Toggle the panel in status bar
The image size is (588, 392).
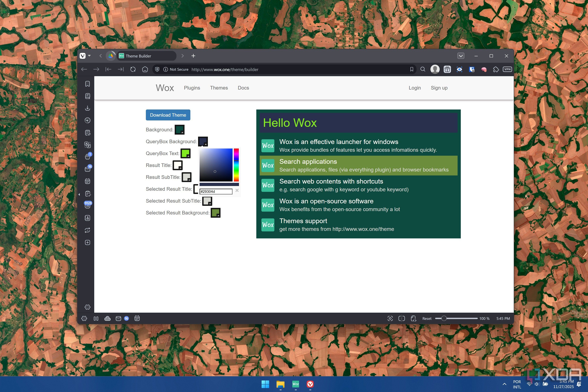tap(96, 318)
